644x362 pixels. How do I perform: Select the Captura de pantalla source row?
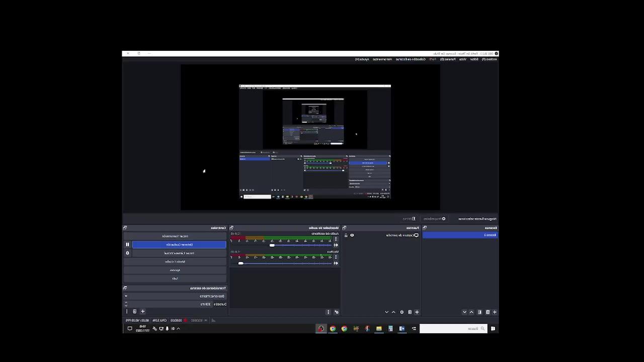381,235
